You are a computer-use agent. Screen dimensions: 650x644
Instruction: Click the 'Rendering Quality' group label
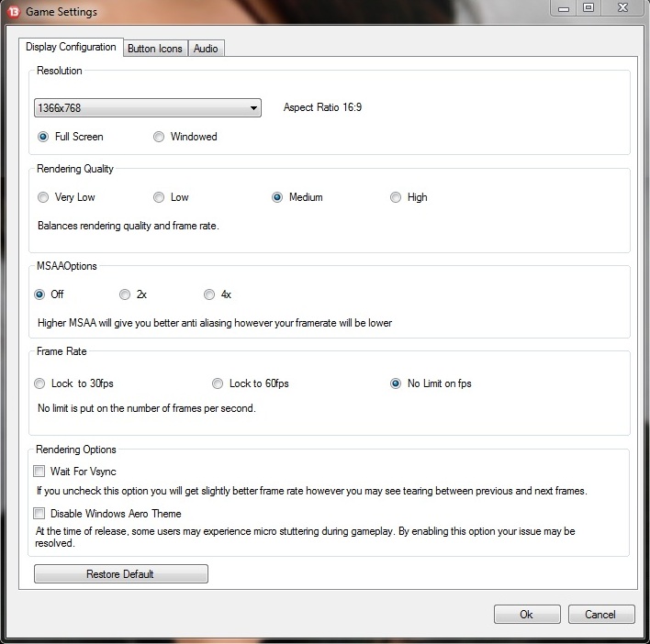[x=75, y=169]
